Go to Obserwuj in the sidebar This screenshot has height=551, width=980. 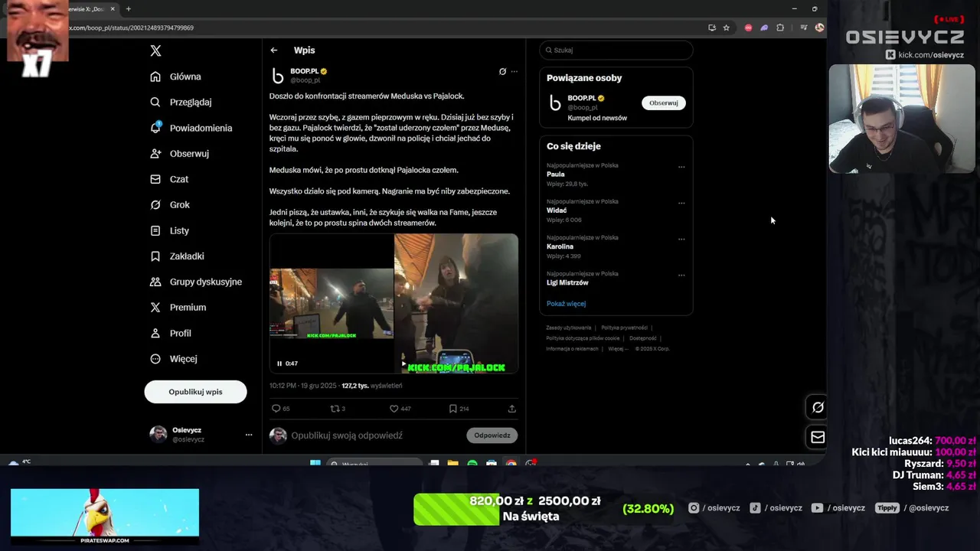click(x=180, y=153)
